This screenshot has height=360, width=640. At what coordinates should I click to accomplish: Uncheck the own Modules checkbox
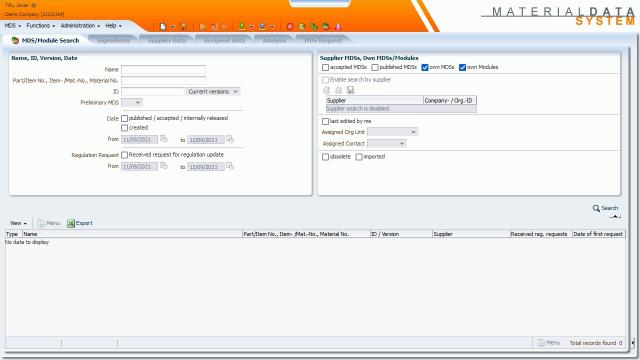pyautogui.click(x=462, y=67)
